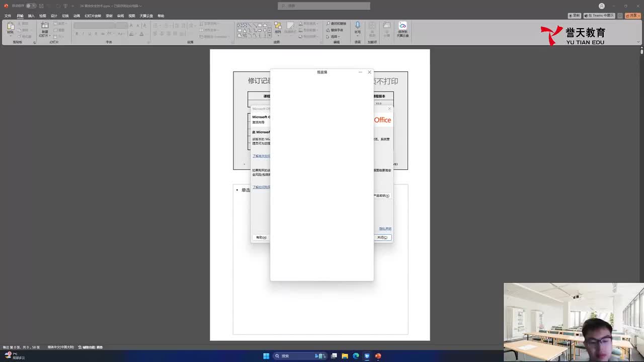
Task: Click the PowerPoint icon on the taskbar
Action: [x=378, y=356]
